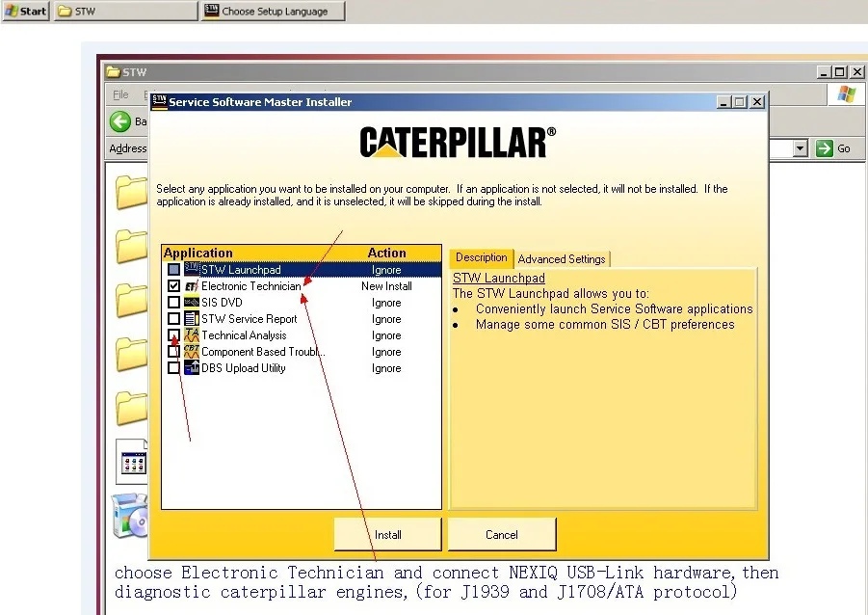Select the STW Service Report label
This screenshot has width=868, height=615.
(x=250, y=319)
